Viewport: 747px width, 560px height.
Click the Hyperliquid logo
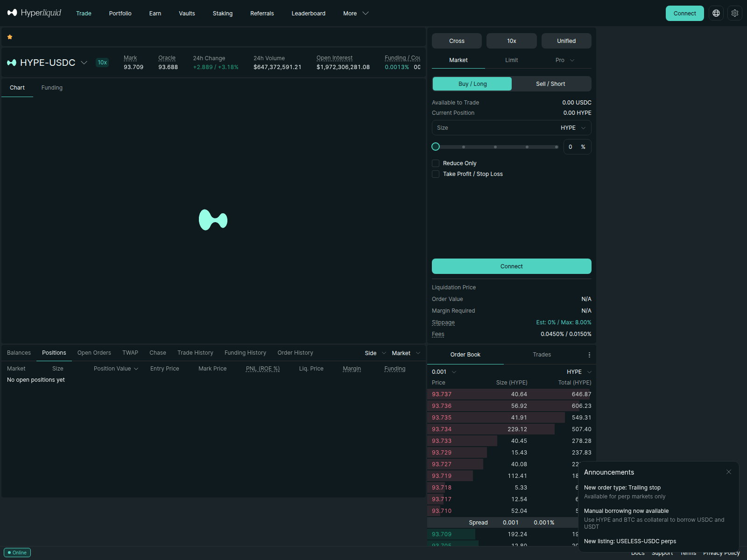point(34,13)
